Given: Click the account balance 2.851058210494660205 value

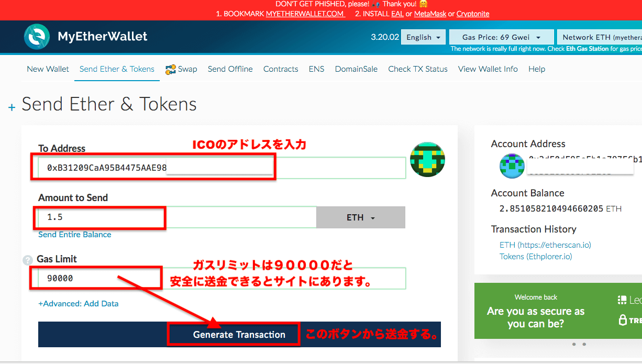Looking at the screenshot, I should coord(551,208).
